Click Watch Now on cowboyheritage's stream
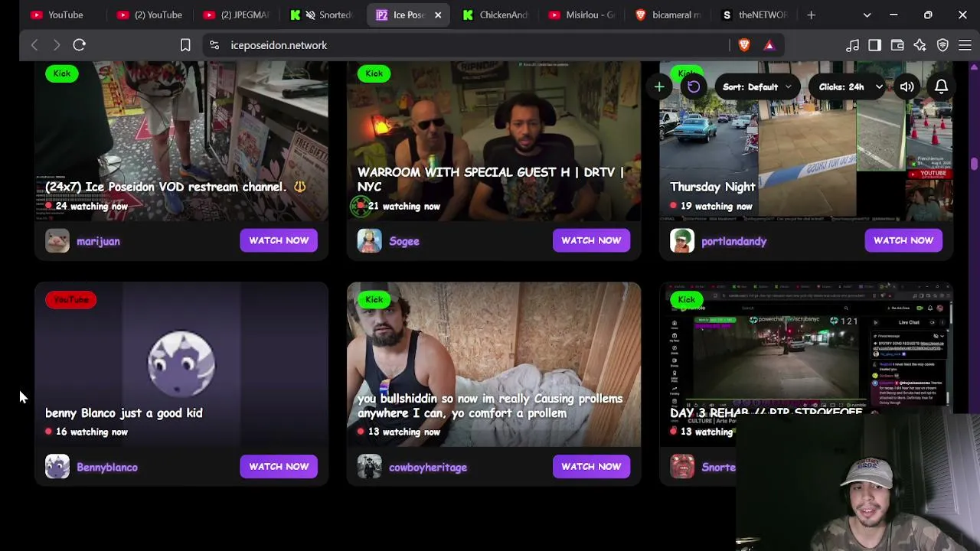 tap(591, 466)
